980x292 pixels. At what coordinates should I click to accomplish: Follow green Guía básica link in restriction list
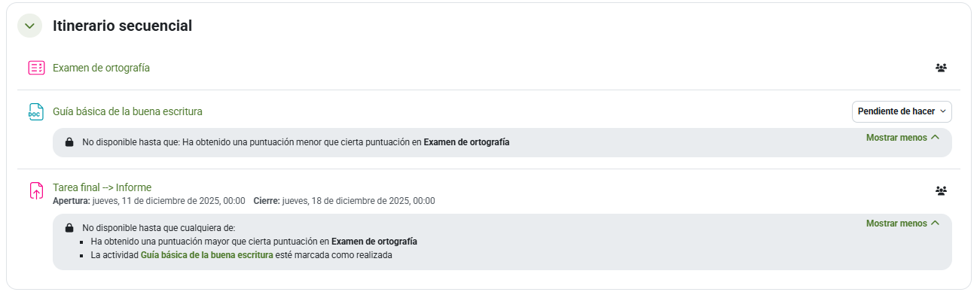click(207, 255)
